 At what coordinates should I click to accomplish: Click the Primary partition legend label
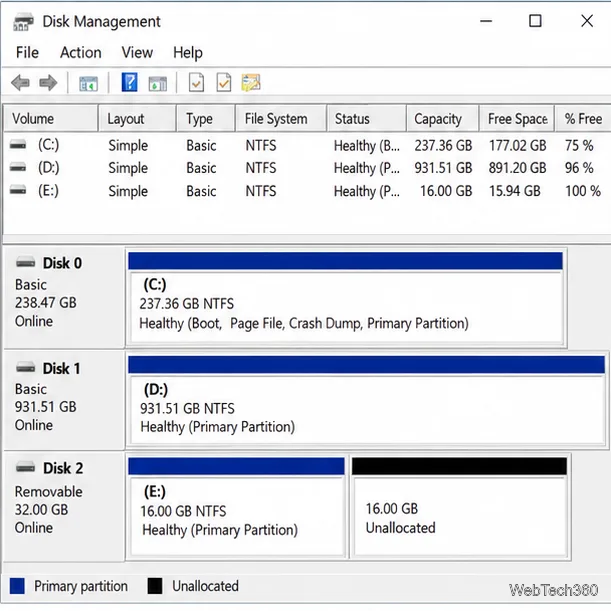point(81,586)
